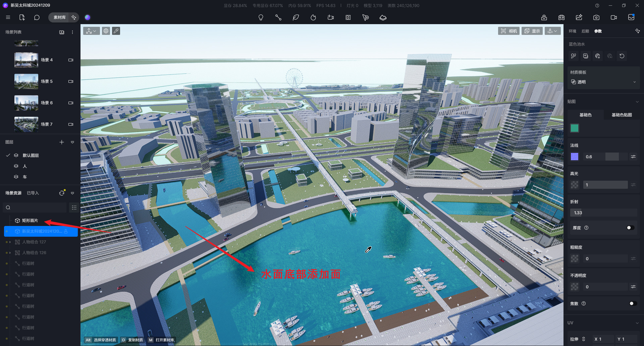Expand the 人物组合 126 tree row
This screenshot has height=346, width=644.
[x=10, y=253]
